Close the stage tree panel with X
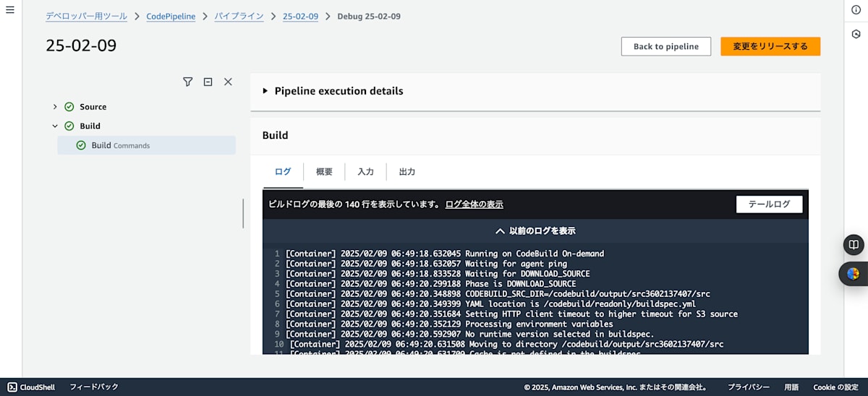 [228, 82]
